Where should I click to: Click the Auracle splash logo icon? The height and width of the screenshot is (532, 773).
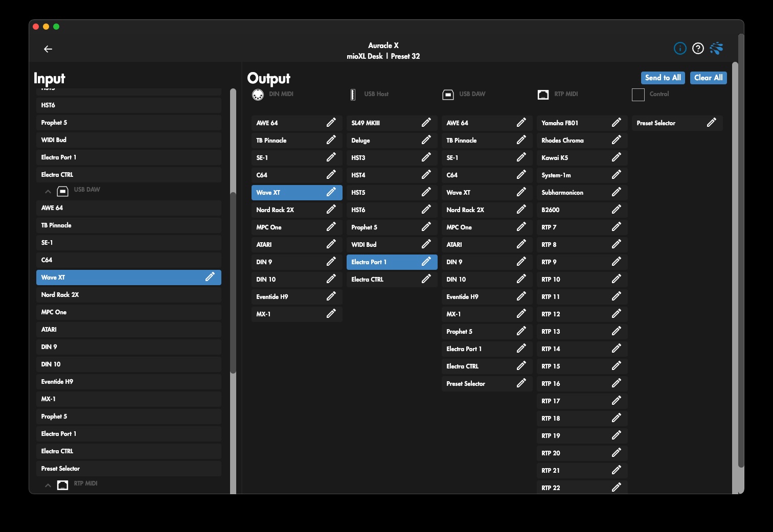[717, 49]
